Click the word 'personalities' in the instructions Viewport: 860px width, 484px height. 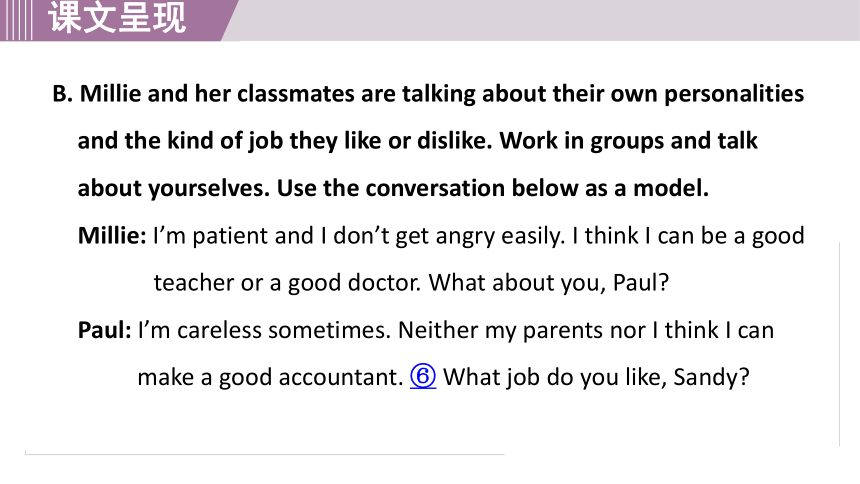734,94
